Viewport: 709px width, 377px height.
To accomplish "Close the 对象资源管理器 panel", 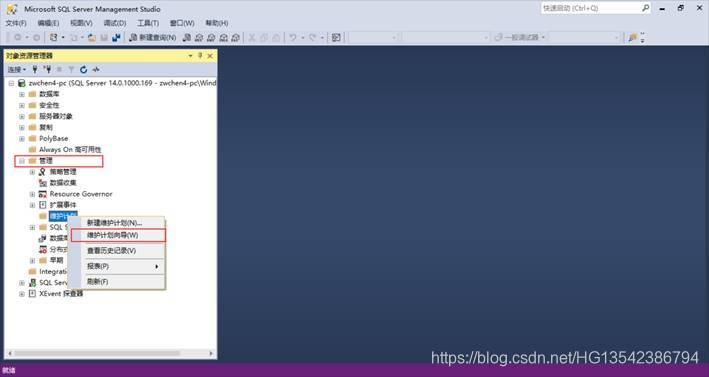I will pyautogui.click(x=210, y=56).
